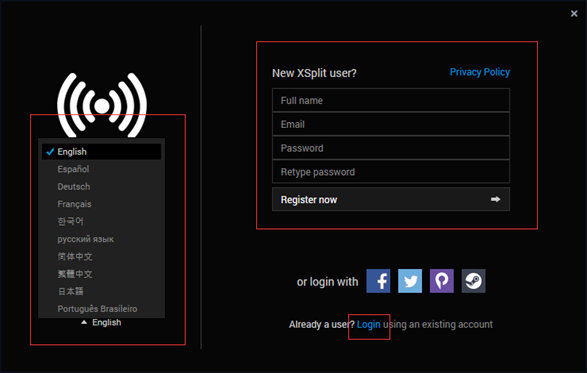Log in with the purple Player.me icon

coord(442,281)
